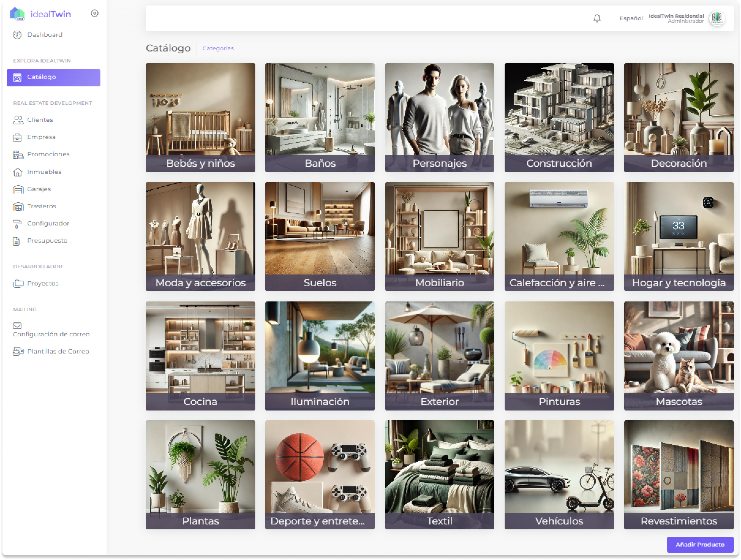
Task: Open Dashboard from the sidebar icon
Action: pyautogui.click(x=17, y=35)
